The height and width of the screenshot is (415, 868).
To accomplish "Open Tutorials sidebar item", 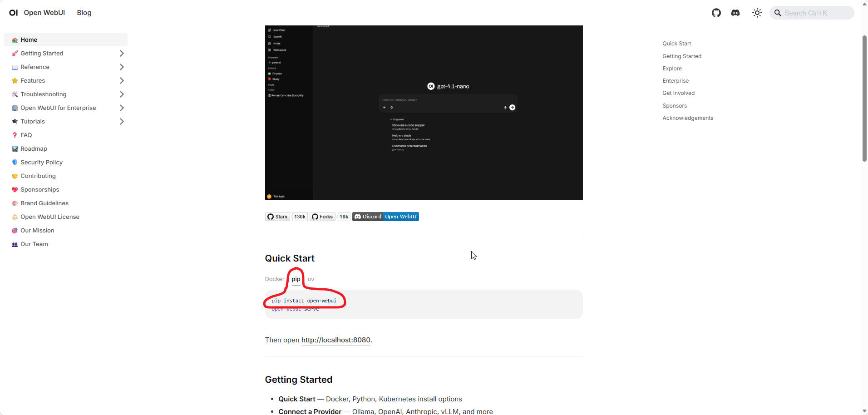I will [x=33, y=121].
